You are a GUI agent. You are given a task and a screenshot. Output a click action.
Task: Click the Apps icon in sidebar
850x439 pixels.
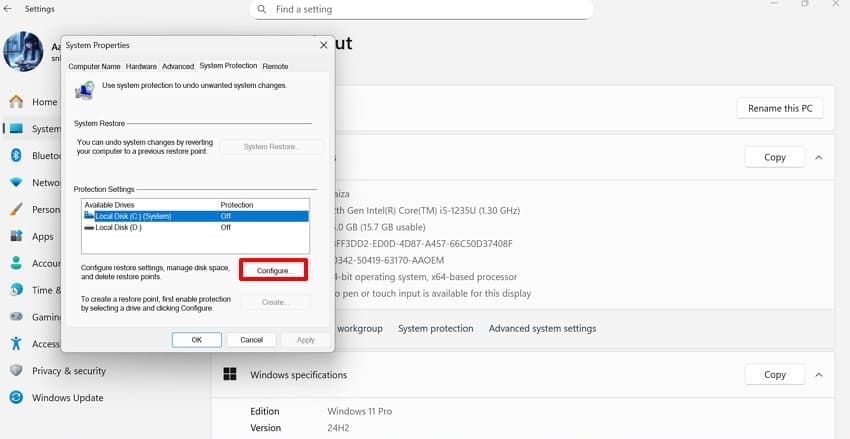click(16, 236)
